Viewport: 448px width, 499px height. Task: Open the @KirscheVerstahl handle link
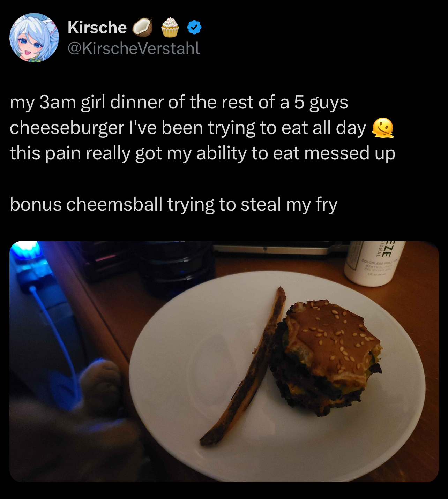pos(134,48)
